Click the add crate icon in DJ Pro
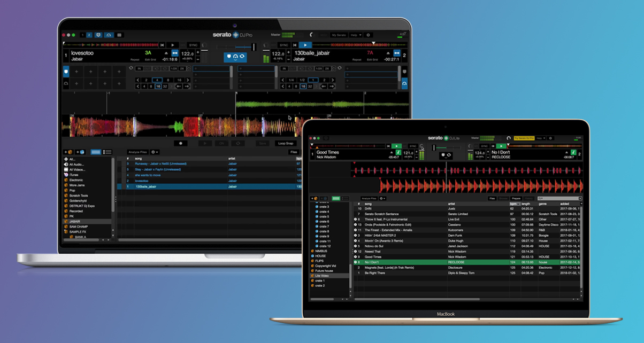 (68, 152)
